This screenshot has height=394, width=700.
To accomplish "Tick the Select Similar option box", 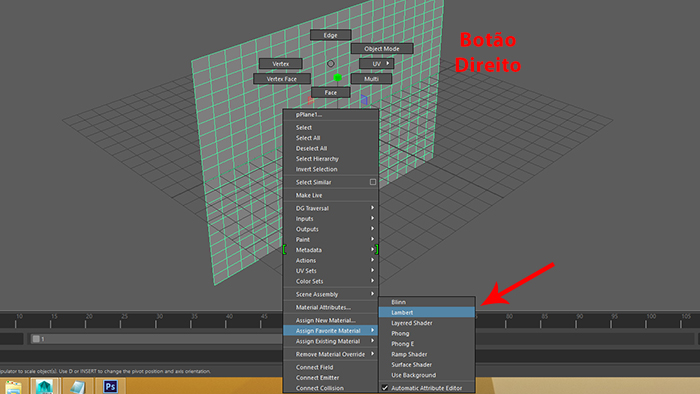I will [x=373, y=182].
